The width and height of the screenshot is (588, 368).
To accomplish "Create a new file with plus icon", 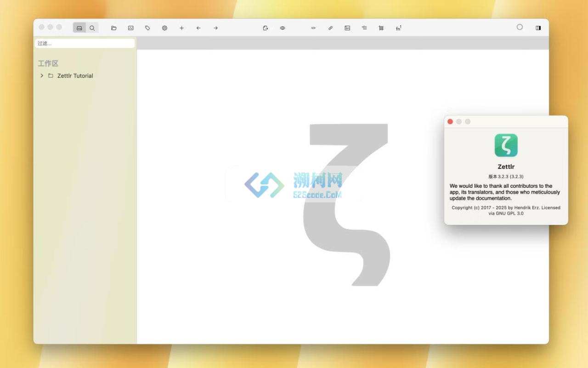I will [x=181, y=28].
